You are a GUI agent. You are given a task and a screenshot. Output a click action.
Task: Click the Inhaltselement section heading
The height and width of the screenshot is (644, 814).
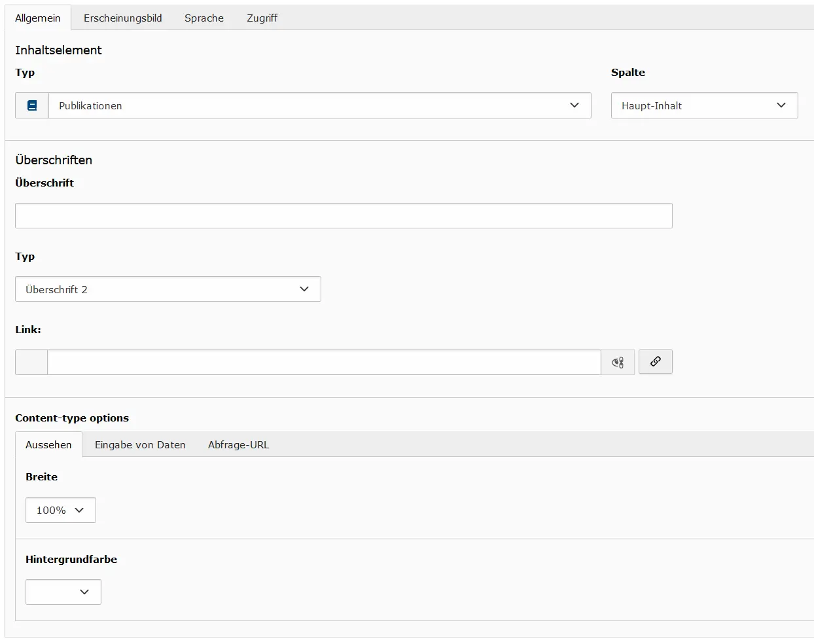tap(58, 50)
